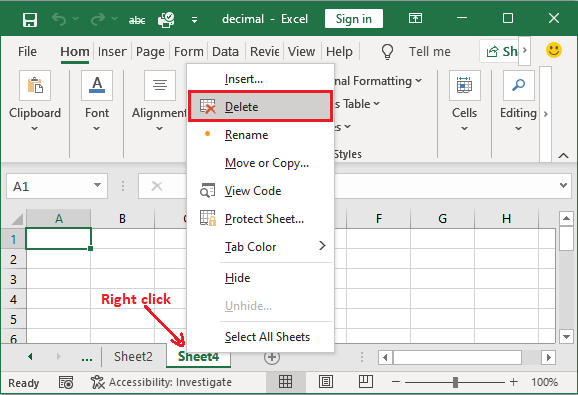Choose Rename from the context menu
Screen dimensions: 578x395
(260, 135)
